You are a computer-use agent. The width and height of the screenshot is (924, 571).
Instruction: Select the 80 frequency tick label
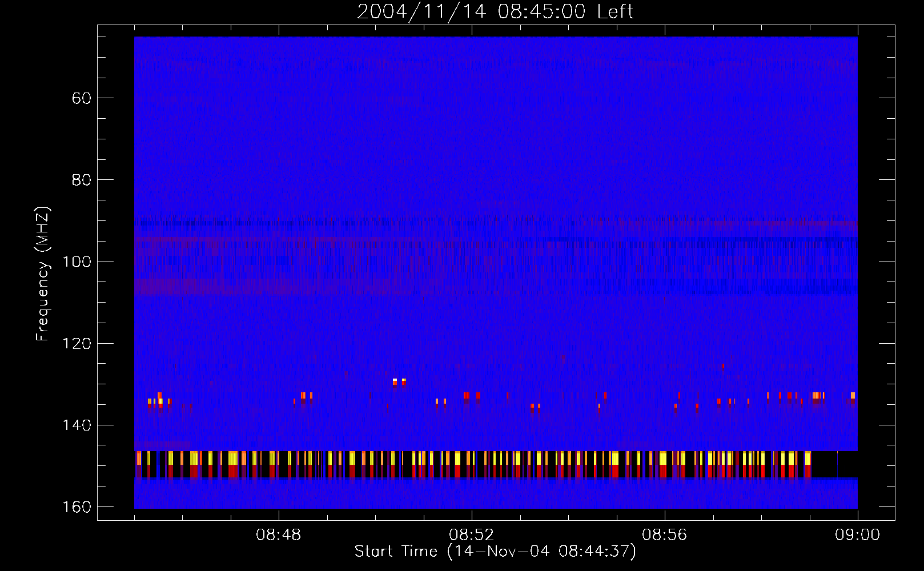82,180
